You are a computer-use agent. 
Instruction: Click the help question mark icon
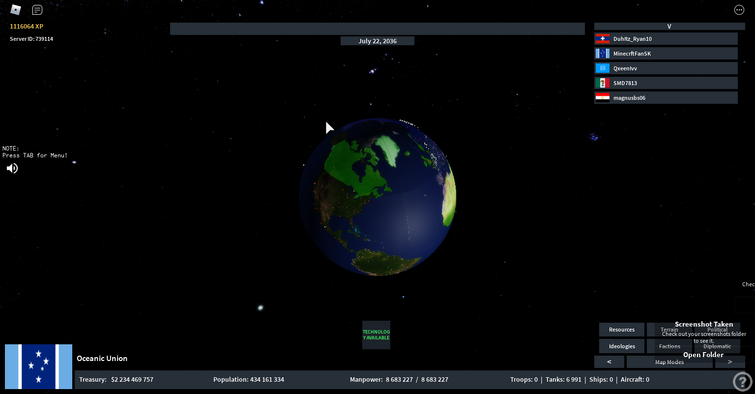(742, 381)
